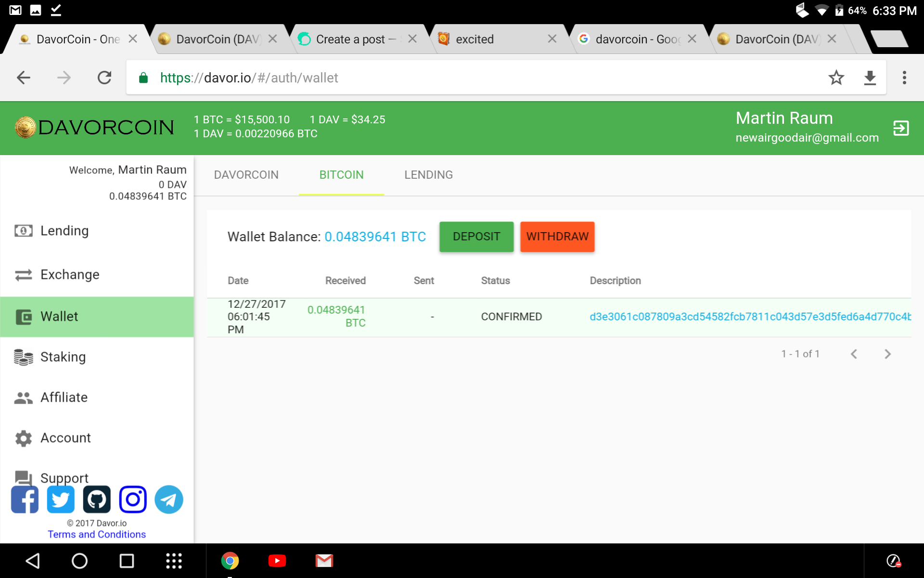The image size is (924, 578).
Task: Switch to the LENDING wallet tab
Action: (429, 175)
